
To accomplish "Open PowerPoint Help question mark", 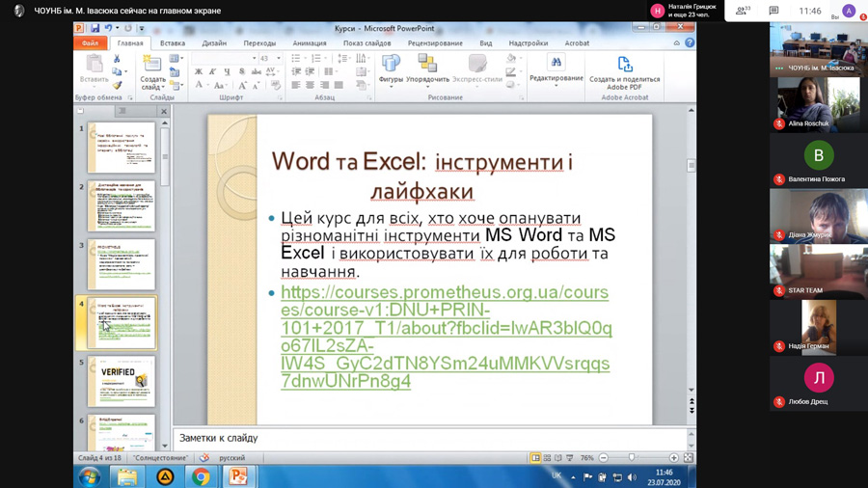I will 690,42.
